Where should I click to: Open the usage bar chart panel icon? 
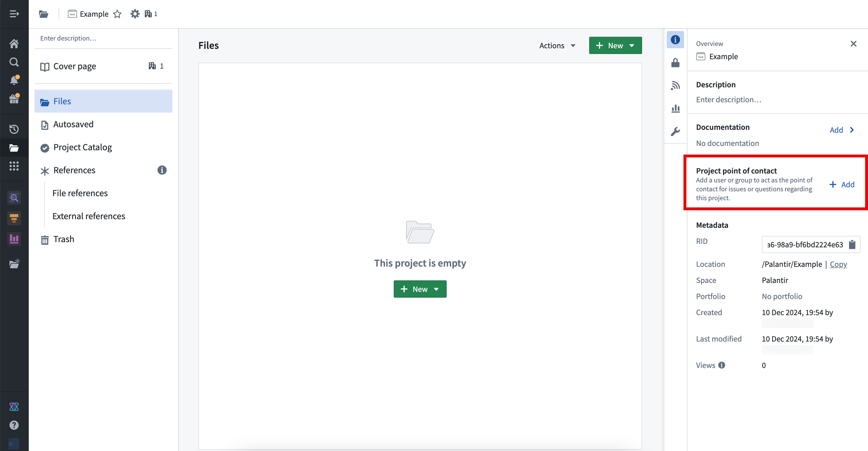pyautogui.click(x=675, y=109)
